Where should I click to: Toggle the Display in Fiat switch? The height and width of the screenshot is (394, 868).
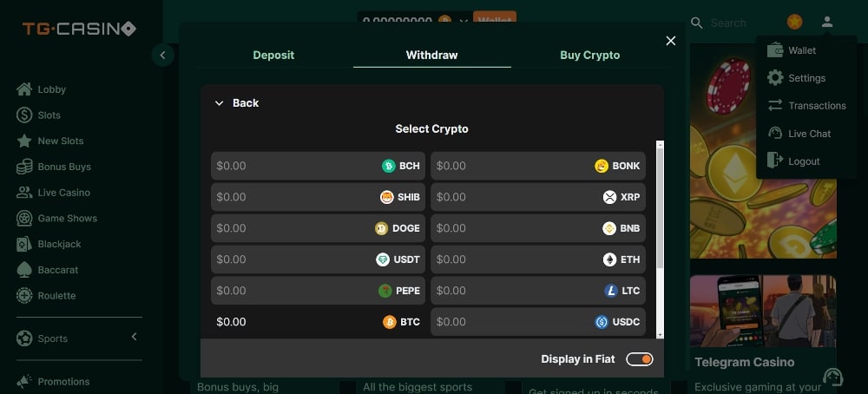(x=640, y=359)
